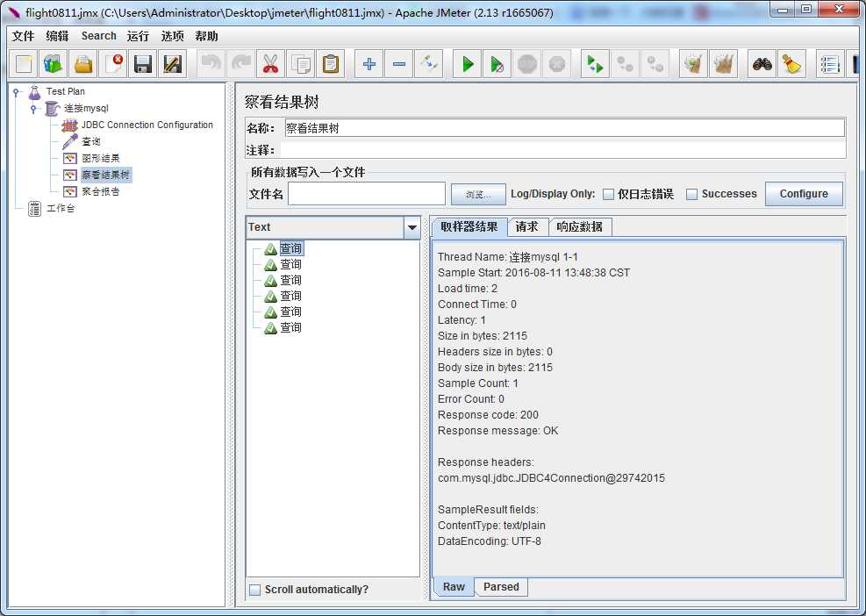The height and width of the screenshot is (616, 866).
Task: Click the Reset search brush icon
Action: pos(792,64)
